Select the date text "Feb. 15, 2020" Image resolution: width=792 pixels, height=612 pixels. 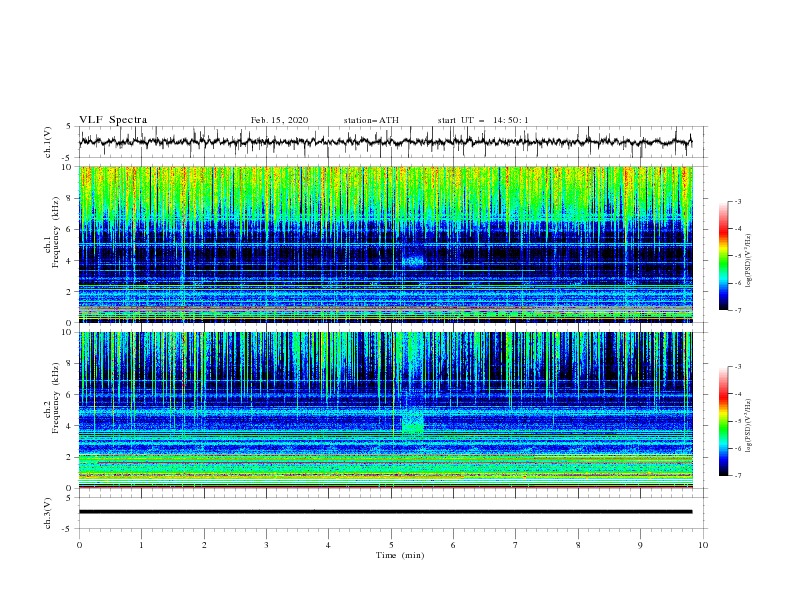point(279,120)
